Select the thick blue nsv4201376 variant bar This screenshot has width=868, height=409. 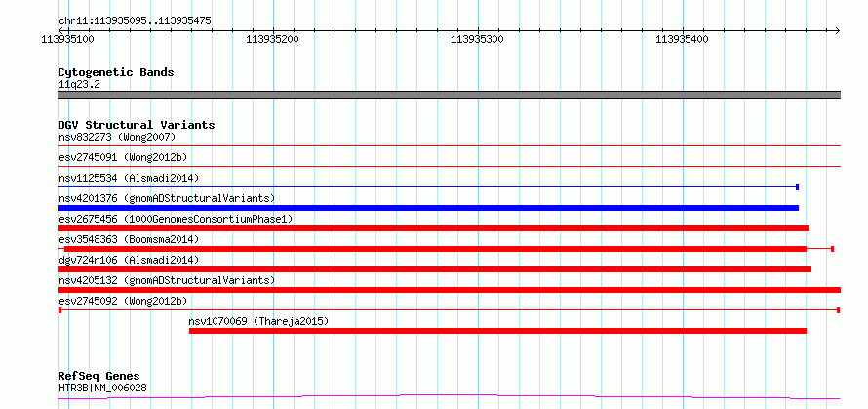428,208
